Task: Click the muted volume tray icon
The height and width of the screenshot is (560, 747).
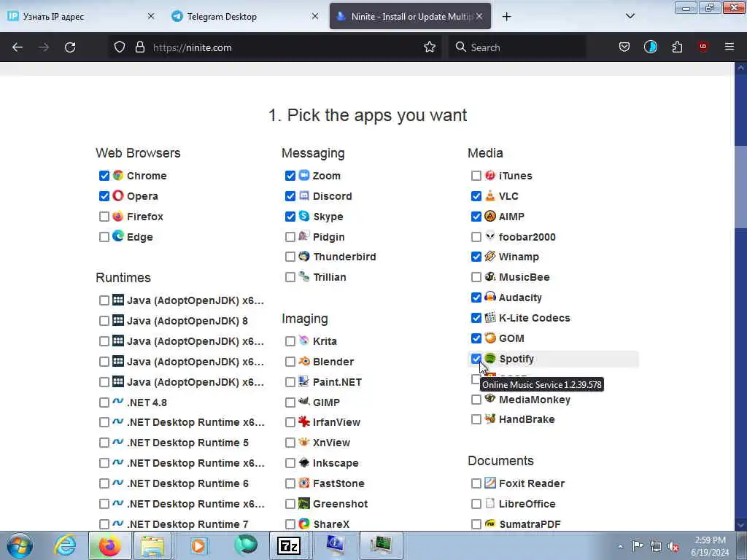Action: (x=673, y=546)
